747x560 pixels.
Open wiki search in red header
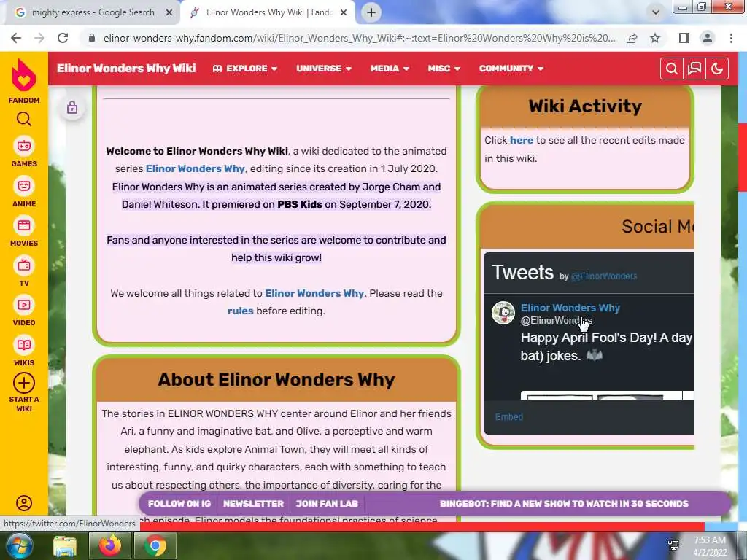coord(671,69)
